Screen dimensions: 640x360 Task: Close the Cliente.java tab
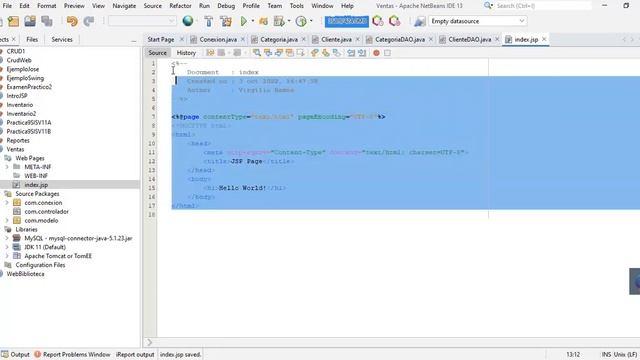point(358,39)
